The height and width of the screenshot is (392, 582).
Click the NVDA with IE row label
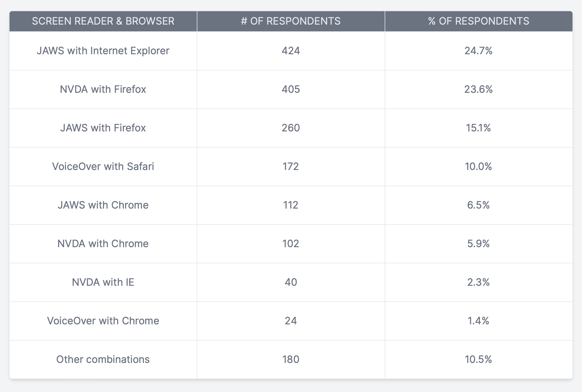point(103,282)
